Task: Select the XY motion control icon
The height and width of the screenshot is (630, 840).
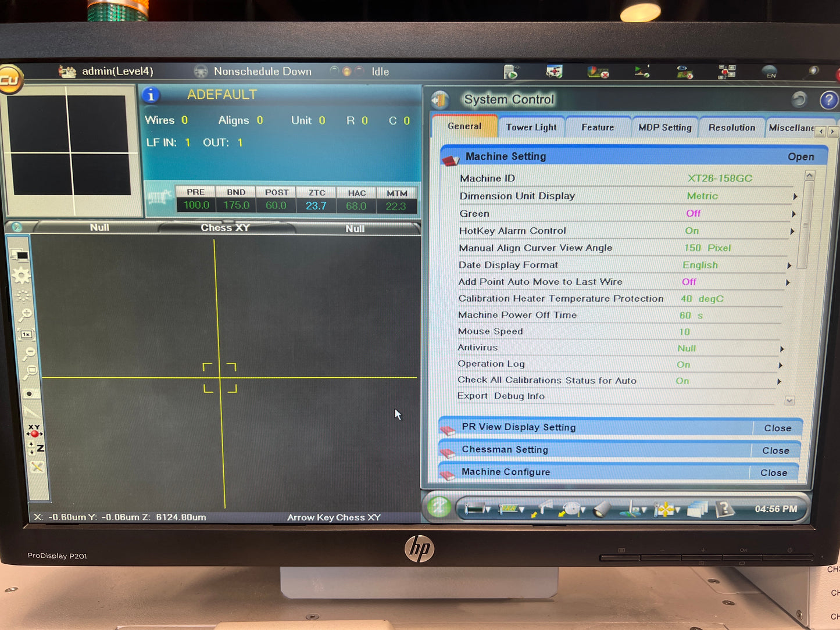Action: point(34,431)
